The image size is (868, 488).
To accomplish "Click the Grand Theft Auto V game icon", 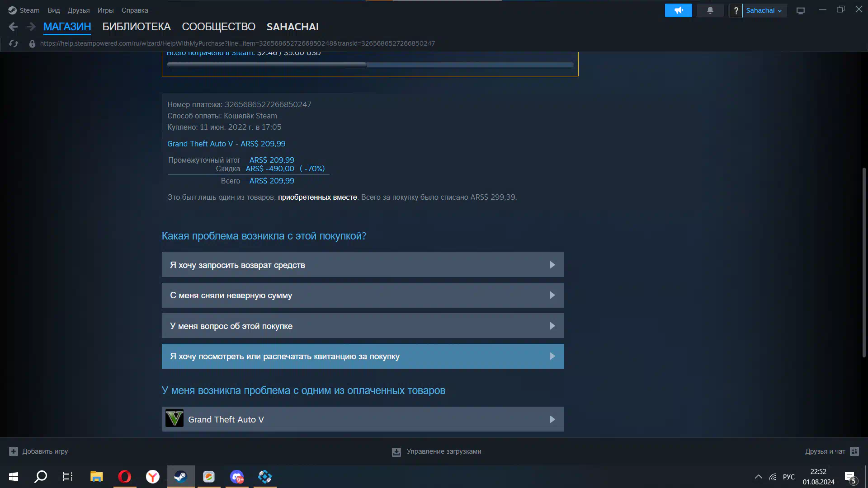I will click(x=175, y=418).
